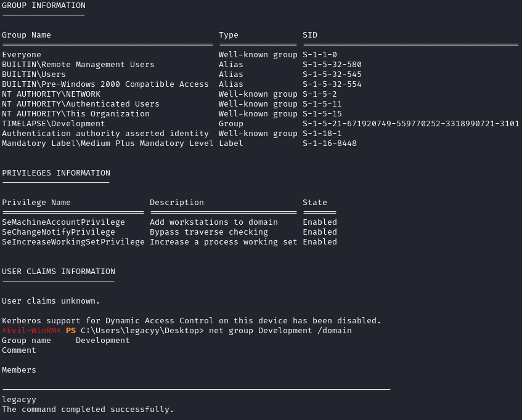
Task: Click the SeIncreaseWorkingSetPrivilege name
Action: click(73, 242)
